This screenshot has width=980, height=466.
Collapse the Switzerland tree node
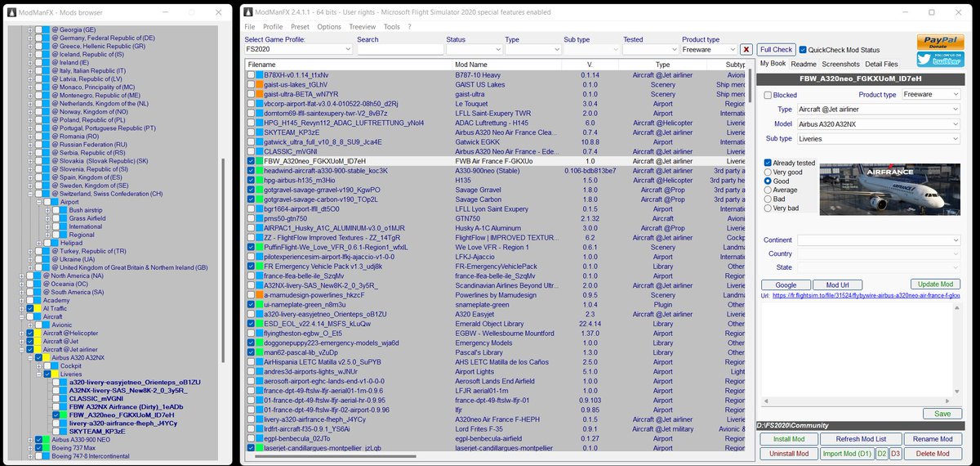click(x=30, y=193)
